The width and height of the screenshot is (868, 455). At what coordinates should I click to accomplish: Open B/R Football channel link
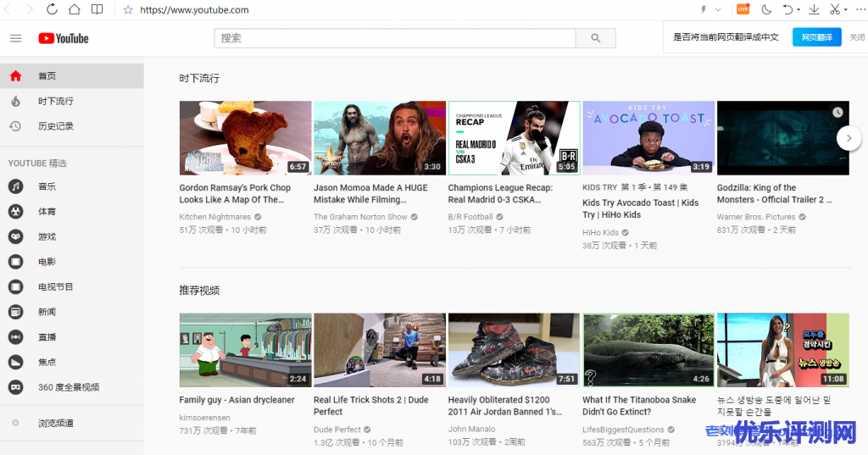[470, 217]
